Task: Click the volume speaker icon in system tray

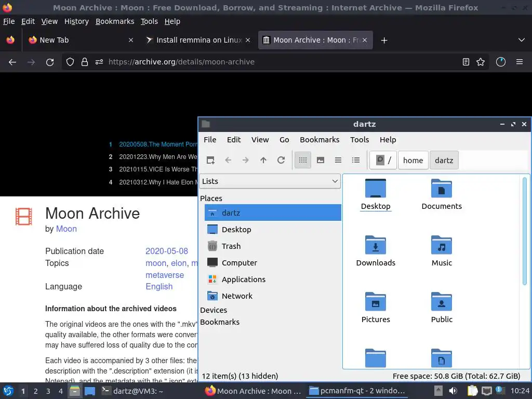Action: 453,391
